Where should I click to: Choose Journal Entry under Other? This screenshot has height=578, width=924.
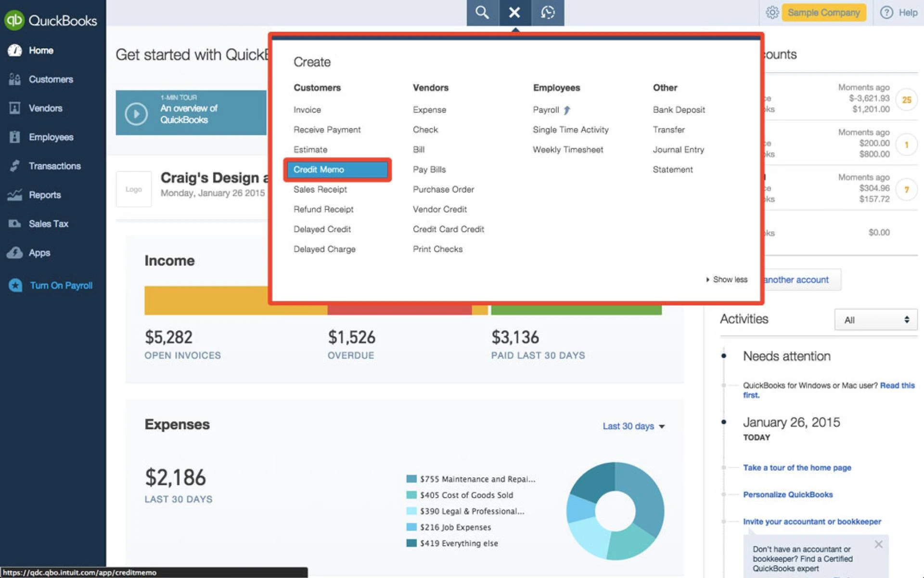click(678, 149)
